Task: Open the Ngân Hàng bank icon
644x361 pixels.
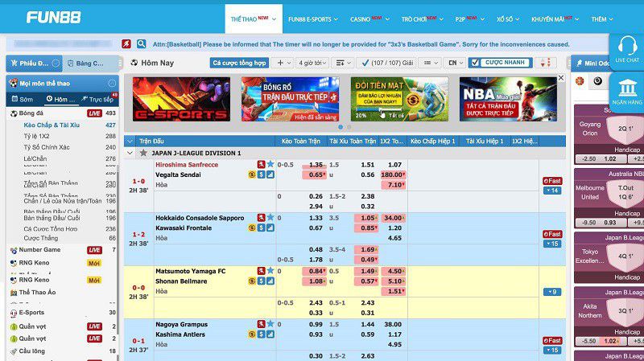Action: pyautogui.click(x=627, y=88)
